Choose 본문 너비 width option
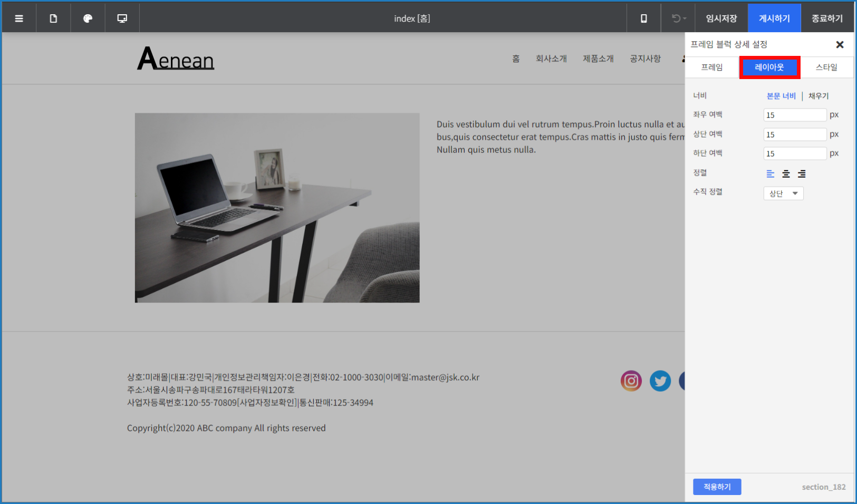The width and height of the screenshot is (857, 504). pyautogui.click(x=781, y=96)
